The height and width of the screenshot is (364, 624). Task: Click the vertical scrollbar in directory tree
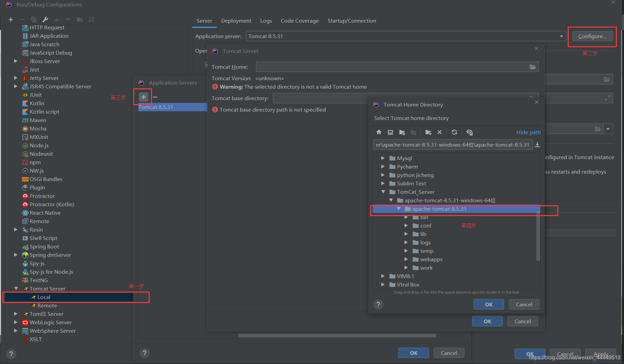(538, 236)
